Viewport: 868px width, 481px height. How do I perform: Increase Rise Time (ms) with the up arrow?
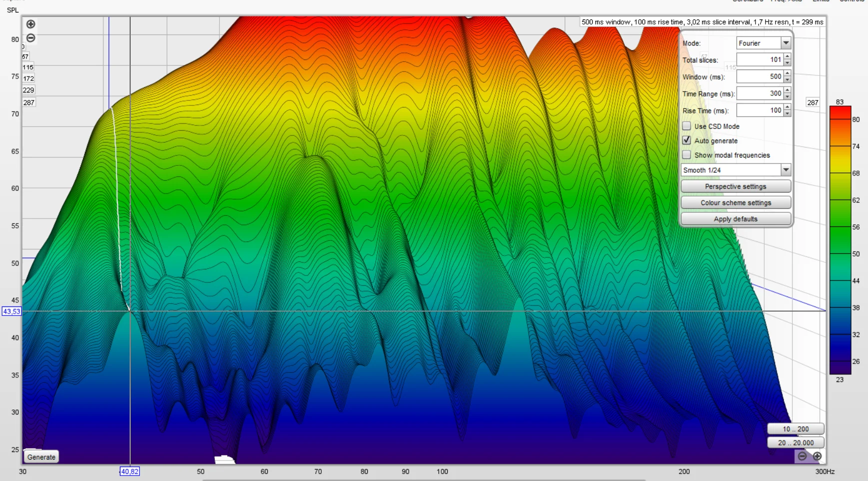[x=787, y=107]
